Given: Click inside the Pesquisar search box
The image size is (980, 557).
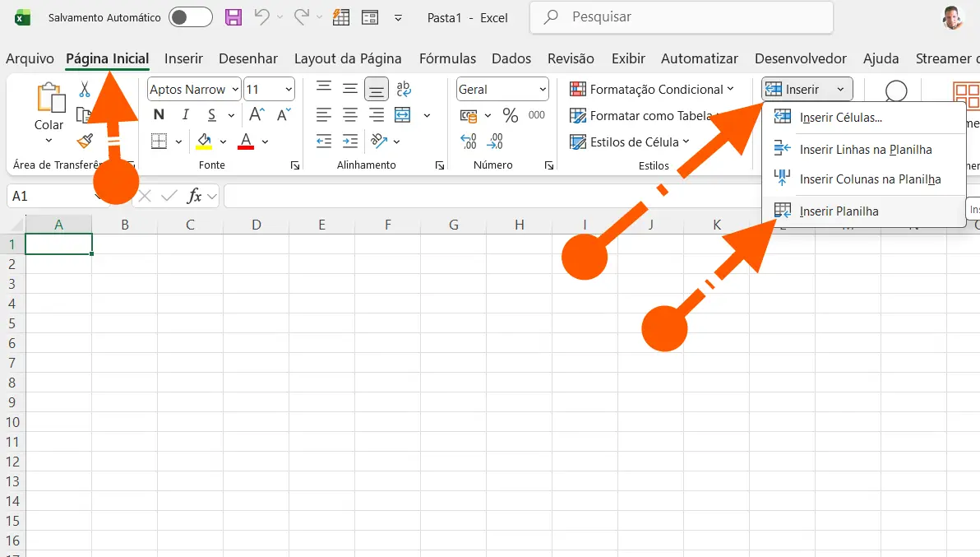Looking at the screenshot, I should (x=682, y=16).
